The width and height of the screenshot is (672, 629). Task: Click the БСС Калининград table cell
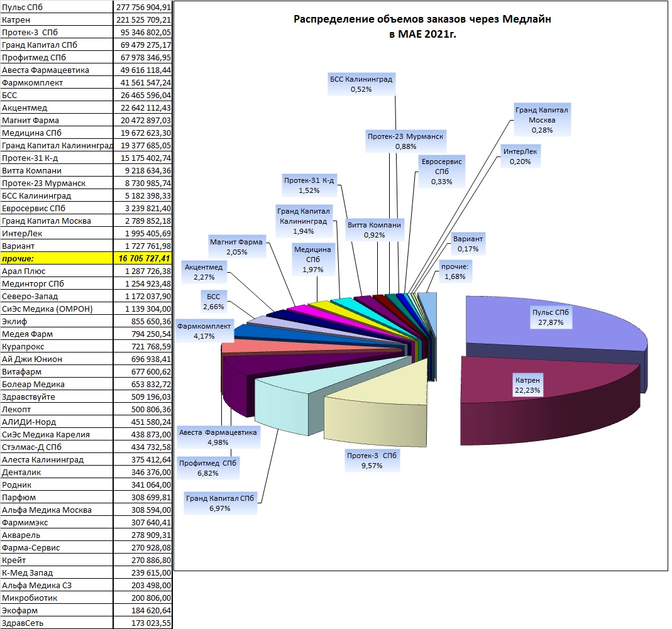[57, 195]
